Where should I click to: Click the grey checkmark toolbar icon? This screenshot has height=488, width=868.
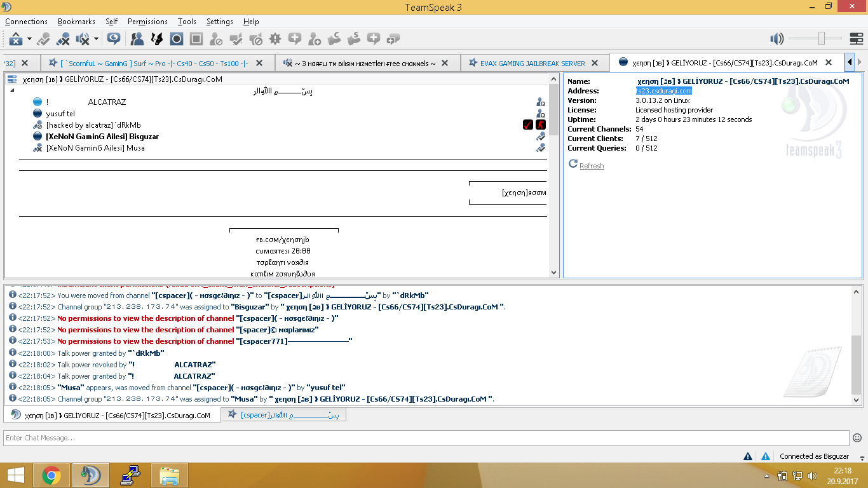pos(236,39)
